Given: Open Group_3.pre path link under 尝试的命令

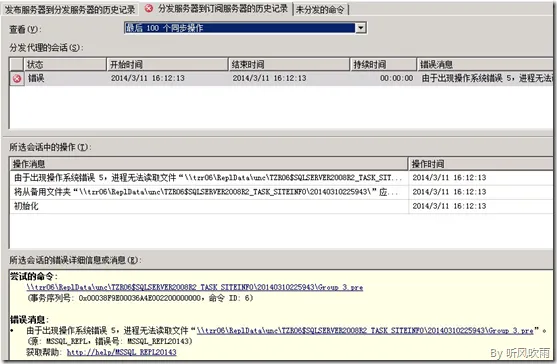Looking at the screenshot, I should (x=195, y=287).
